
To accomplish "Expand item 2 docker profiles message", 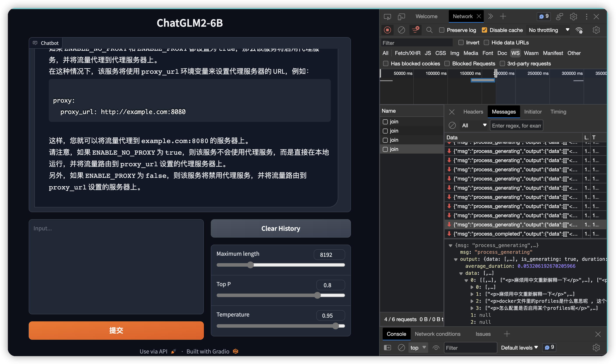I will [472, 301].
